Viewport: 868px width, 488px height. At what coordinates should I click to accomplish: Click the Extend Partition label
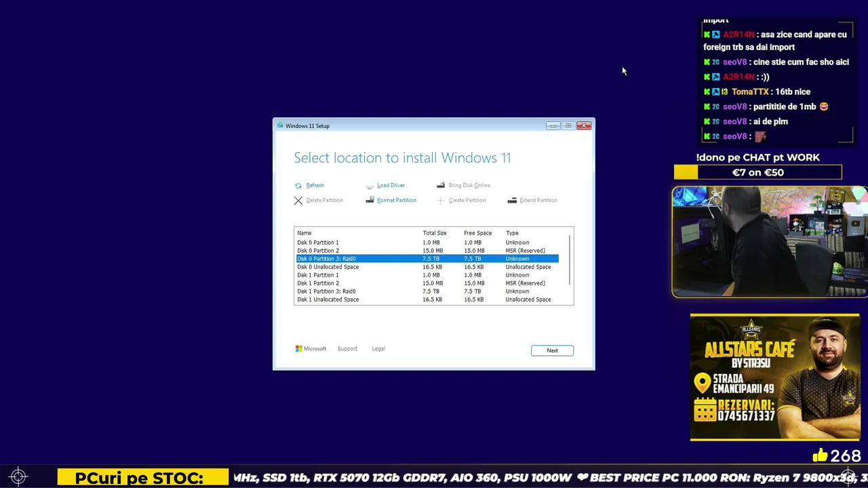coord(538,200)
